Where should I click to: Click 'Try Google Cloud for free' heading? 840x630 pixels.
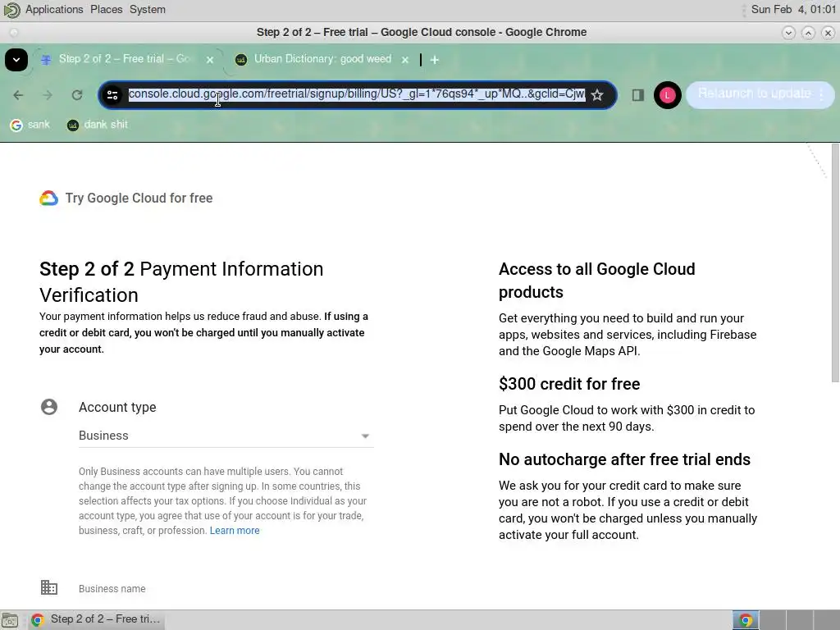point(139,199)
